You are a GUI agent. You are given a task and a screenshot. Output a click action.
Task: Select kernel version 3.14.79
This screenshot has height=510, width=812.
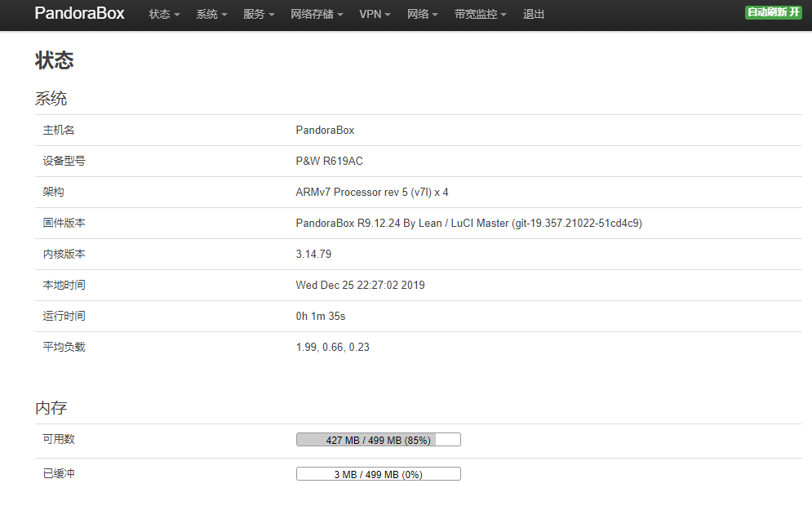click(313, 255)
